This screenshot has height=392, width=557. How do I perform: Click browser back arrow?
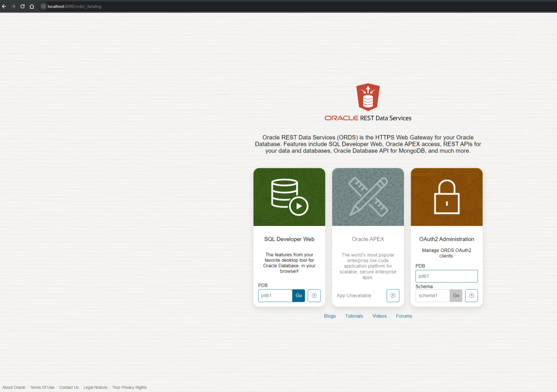tap(4, 6)
